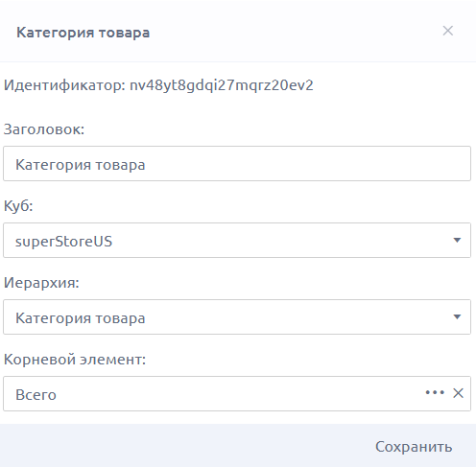The width and height of the screenshot is (476, 467).
Task: Click the Иерархия label
Action: (x=41, y=283)
